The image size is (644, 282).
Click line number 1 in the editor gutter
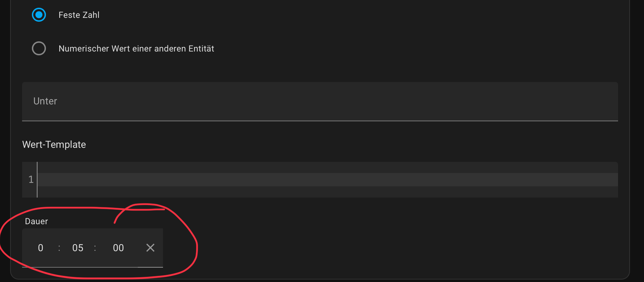click(31, 180)
